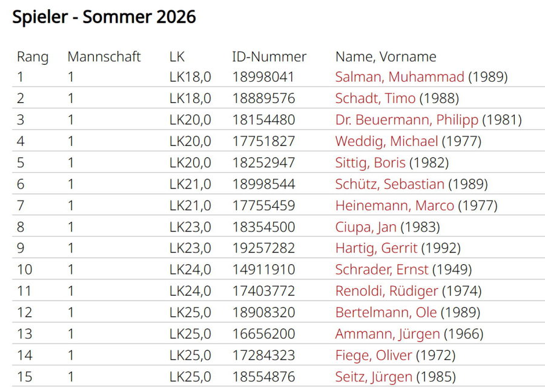The height and width of the screenshot is (392, 545).
Task: Open Schrader, Ernst profile link
Action: click(381, 270)
